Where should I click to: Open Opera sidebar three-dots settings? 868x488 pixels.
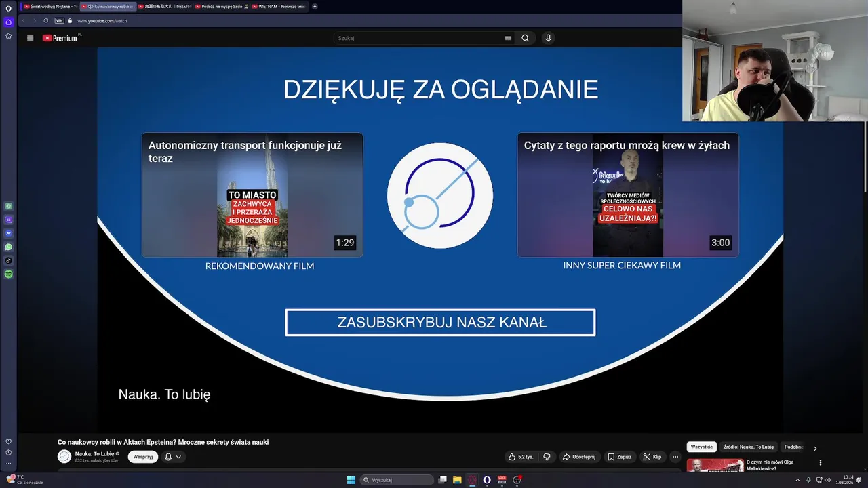coord(8,464)
